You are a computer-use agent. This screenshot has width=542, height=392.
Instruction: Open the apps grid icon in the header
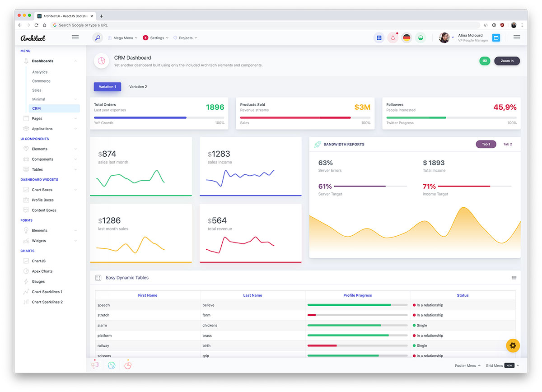(x=378, y=37)
